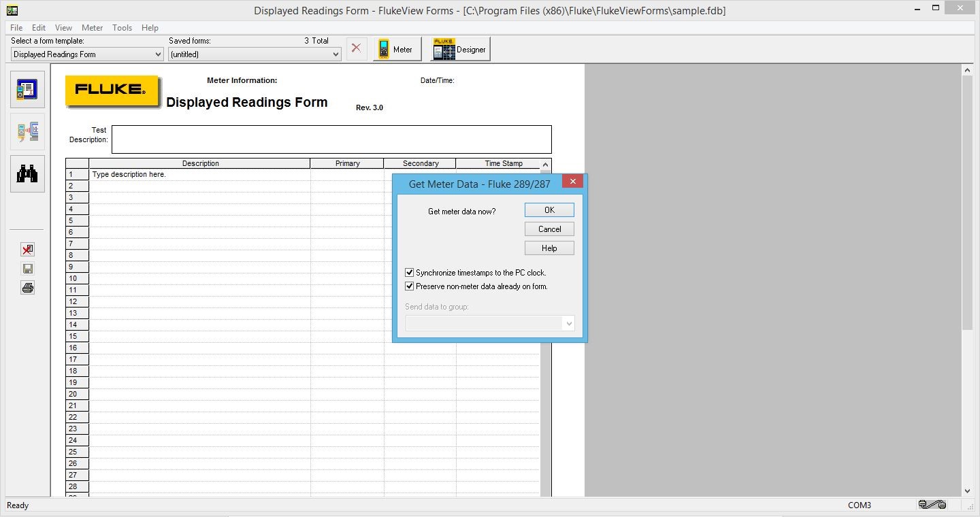Image resolution: width=980 pixels, height=517 pixels.
Task: Open the Edit menu
Action: [39, 28]
